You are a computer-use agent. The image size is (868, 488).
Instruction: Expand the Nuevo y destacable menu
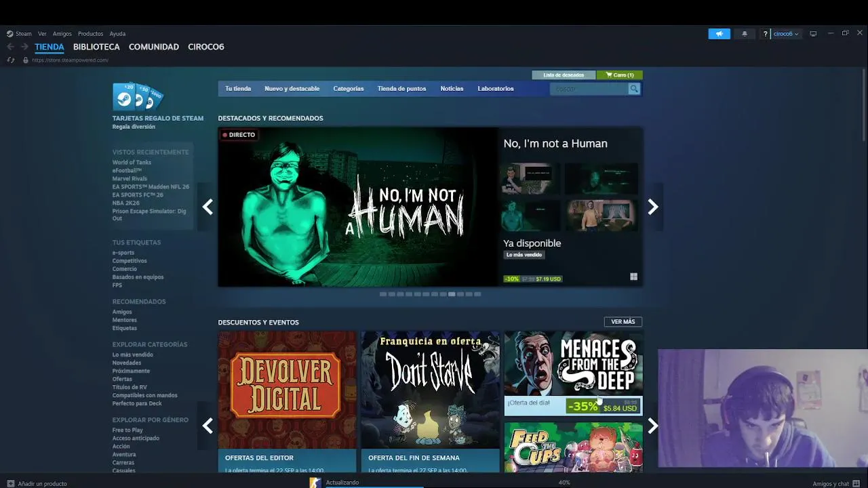click(x=292, y=89)
